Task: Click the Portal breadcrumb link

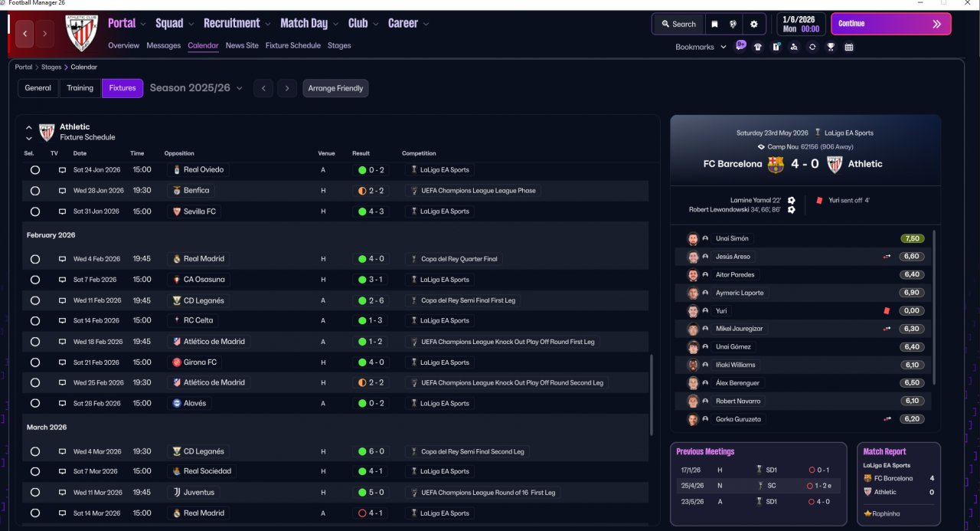Action: pyautogui.click(x=24, y=67)
